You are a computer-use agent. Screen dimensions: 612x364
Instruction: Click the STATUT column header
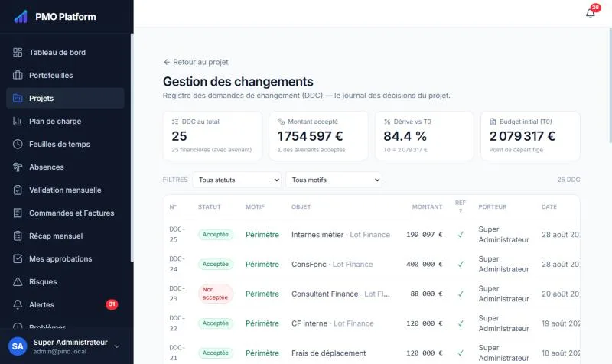[209, 206]
